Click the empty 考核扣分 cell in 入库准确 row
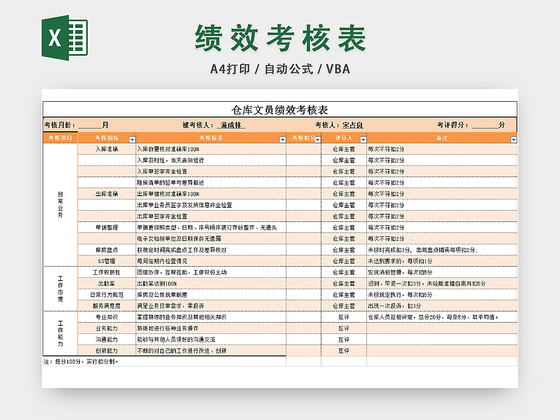Screen dimensions: 560x420 304,149
